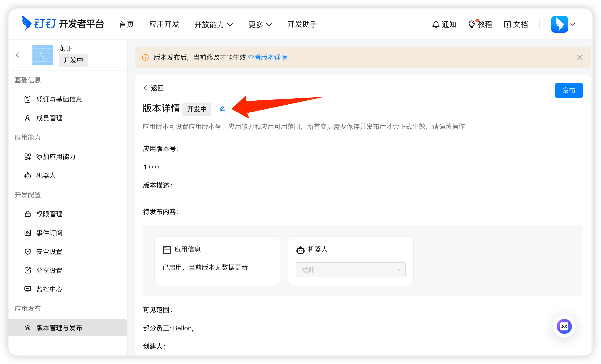The width and height of the screenshot is (601, 364).
Task: Edit the version details with pencil icon
Action: point(222,109)
